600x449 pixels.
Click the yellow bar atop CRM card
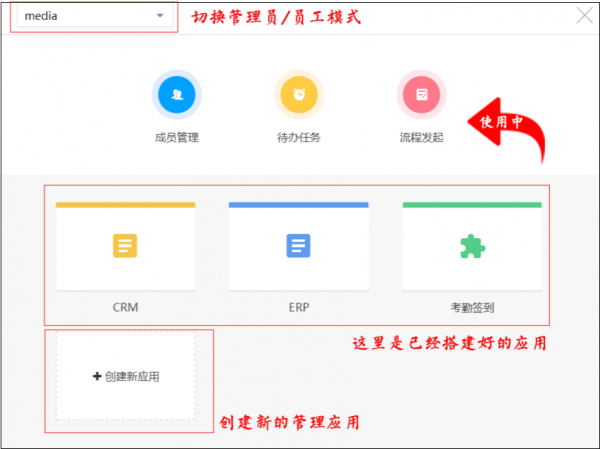(126, 205)
